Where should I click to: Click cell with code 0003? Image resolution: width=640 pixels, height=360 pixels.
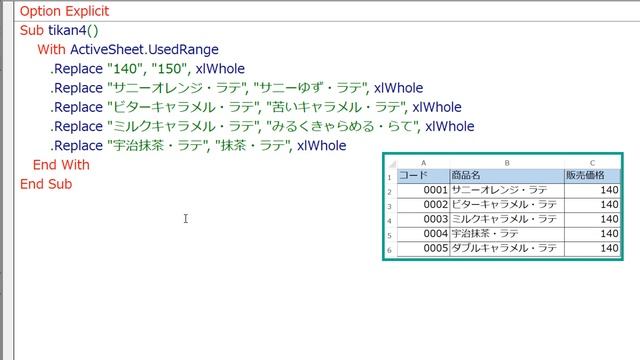423,219
